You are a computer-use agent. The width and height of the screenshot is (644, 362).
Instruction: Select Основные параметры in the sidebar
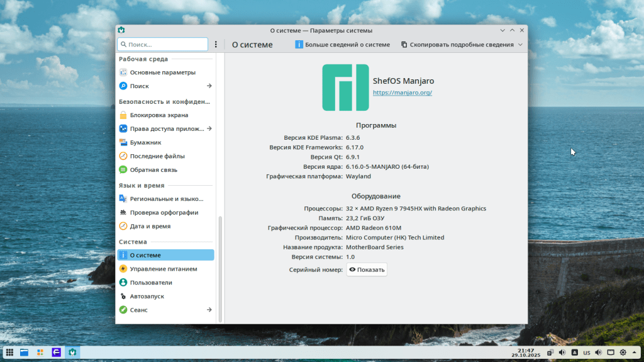click(x=162, y=72)
